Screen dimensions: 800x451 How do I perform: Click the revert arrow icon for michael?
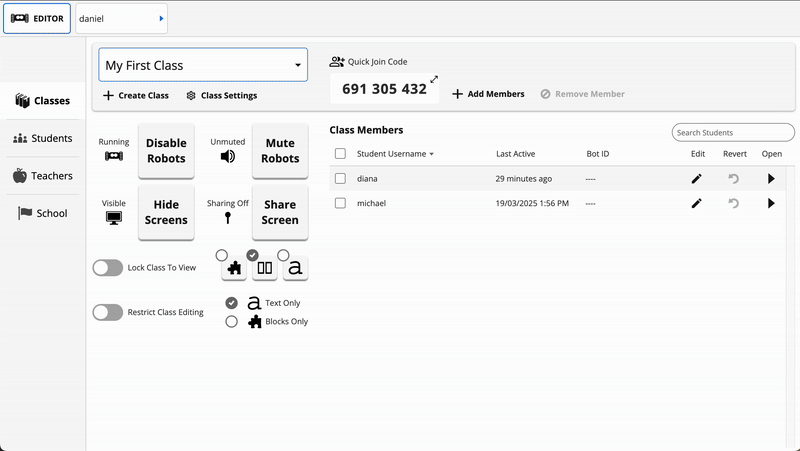(x=733, y=203)
